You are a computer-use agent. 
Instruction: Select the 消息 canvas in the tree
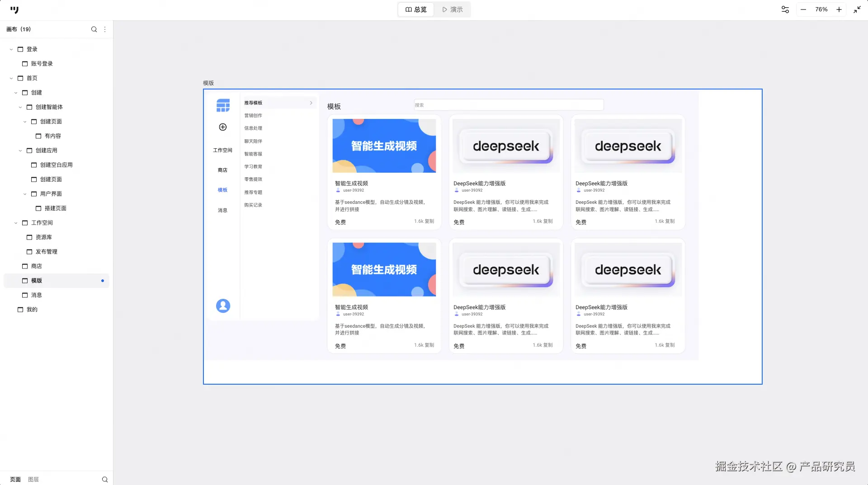click(x=57, y=295)
